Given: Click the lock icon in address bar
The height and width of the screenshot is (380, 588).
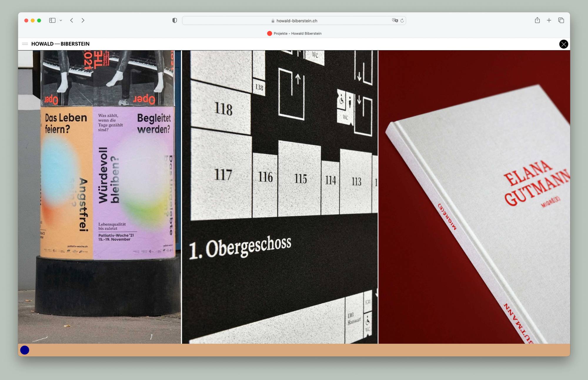Looking at the screenshot, I should (x=273, y=21).
